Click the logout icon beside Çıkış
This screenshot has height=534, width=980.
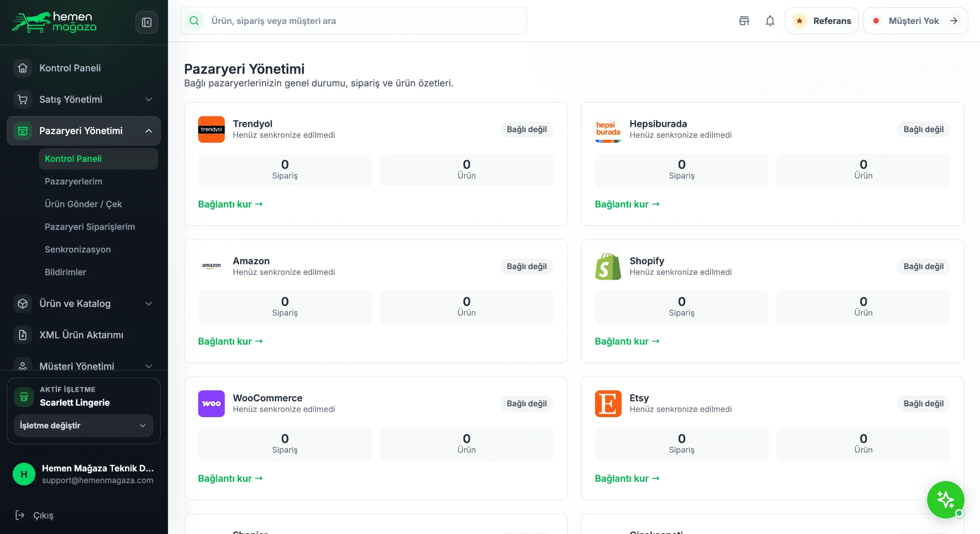tap(20, 515)
